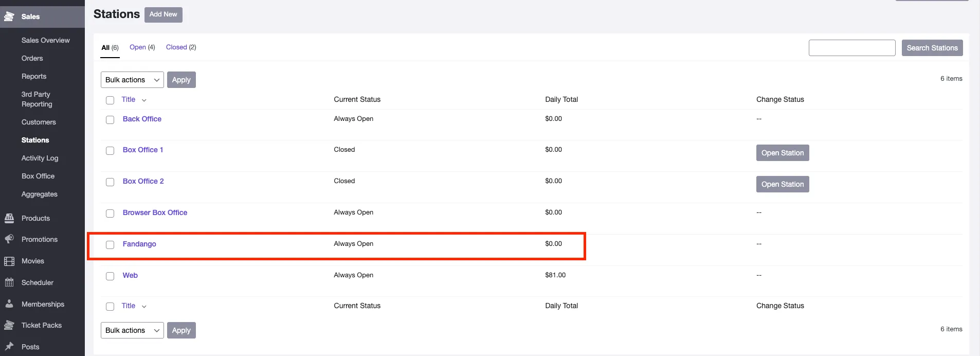The width and height of the screenshot is (980, 356).
Task: Tick the Browser Box Office checkbox
Action: (110, 213)
